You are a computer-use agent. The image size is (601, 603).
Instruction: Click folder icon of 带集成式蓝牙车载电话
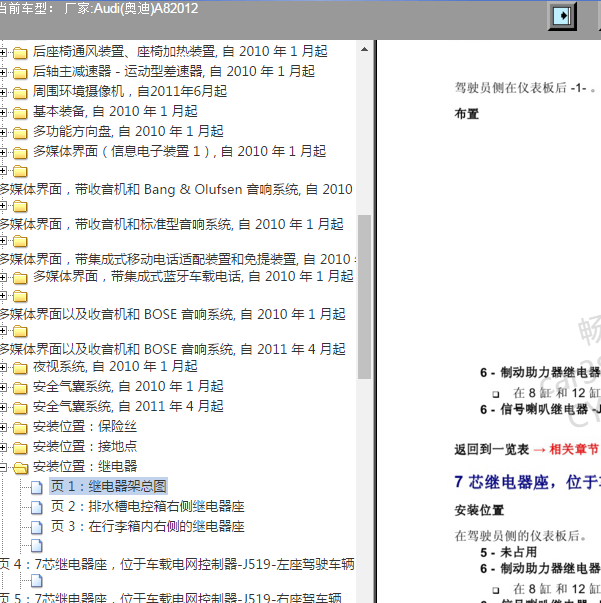pyautogui.click(x=20, y=277)
